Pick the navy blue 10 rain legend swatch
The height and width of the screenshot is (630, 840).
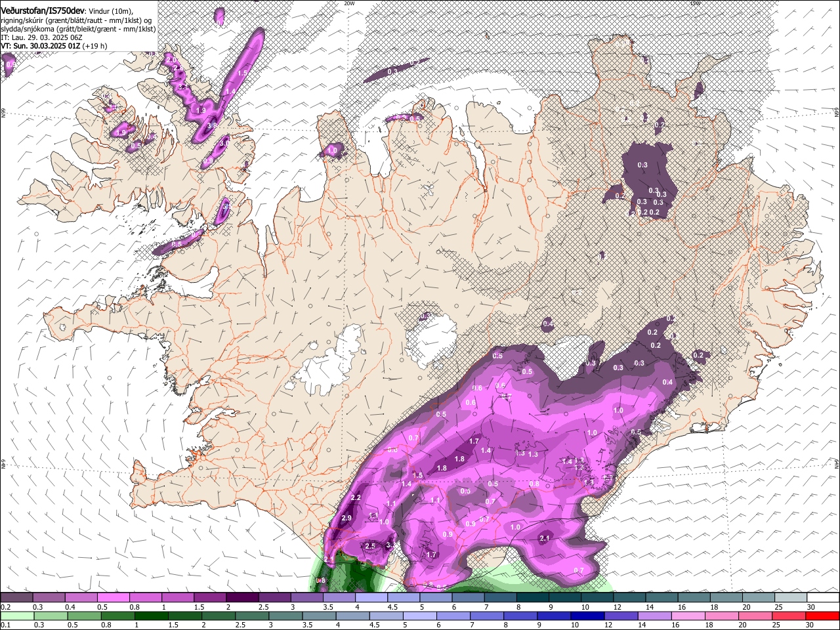587,616
